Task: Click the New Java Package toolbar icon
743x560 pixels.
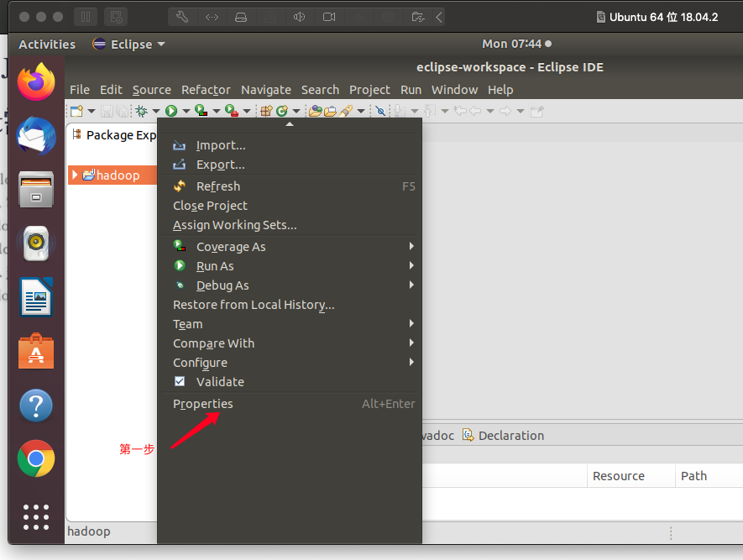Action: (266, 112)
